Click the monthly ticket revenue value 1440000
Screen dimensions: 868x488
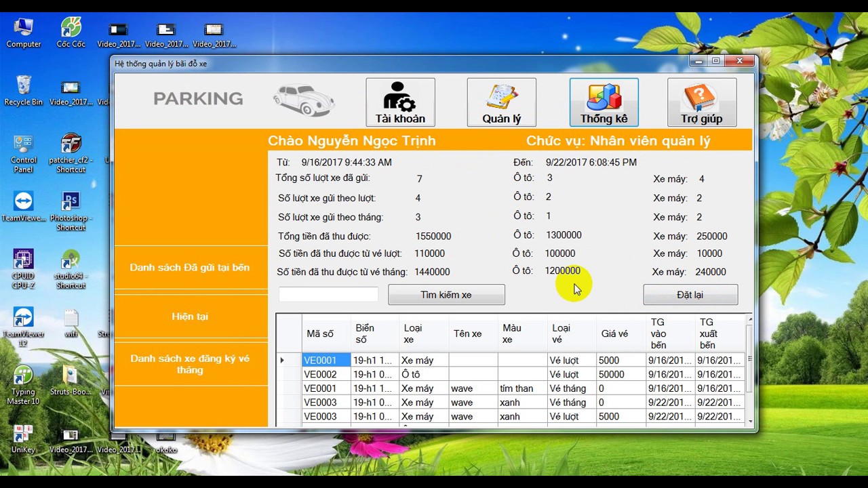coord(431,272)
